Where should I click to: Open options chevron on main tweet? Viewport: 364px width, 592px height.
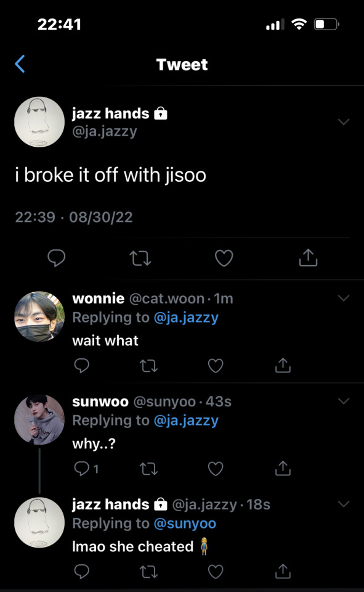pyautogui.click(x=344, y=121)
